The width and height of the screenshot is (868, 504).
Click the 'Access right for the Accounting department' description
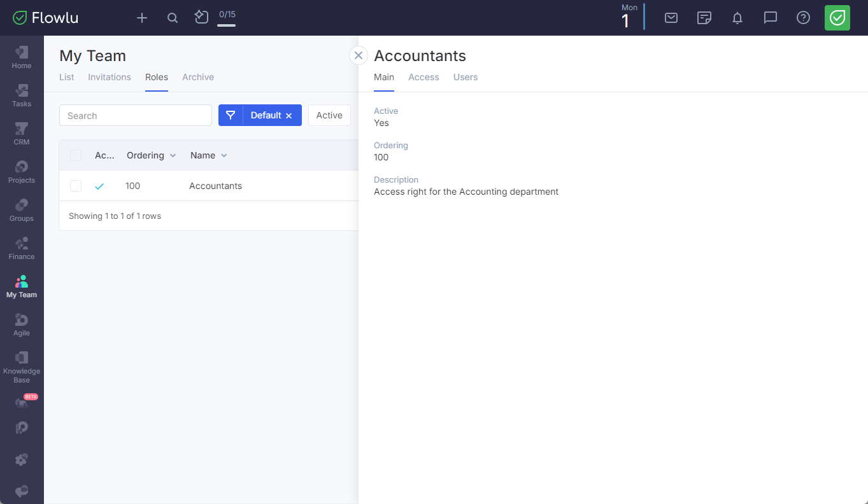[x=466, y=192]
